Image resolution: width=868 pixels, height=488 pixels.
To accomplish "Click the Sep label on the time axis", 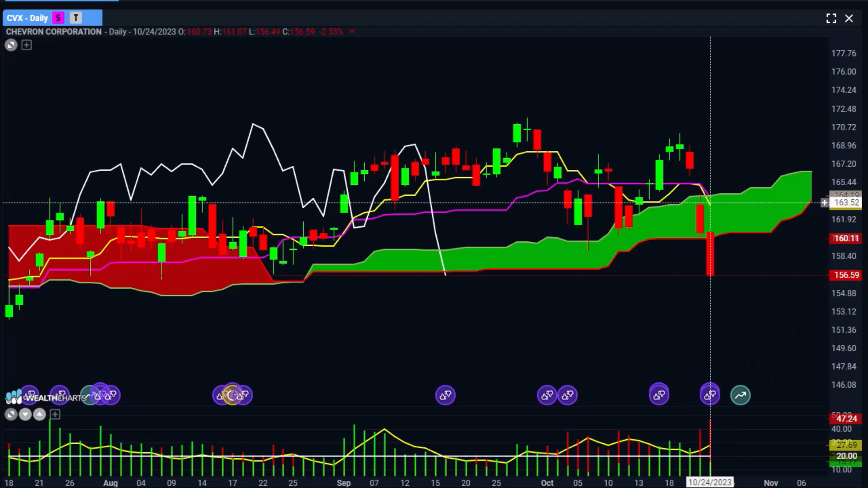I will 344,483.
